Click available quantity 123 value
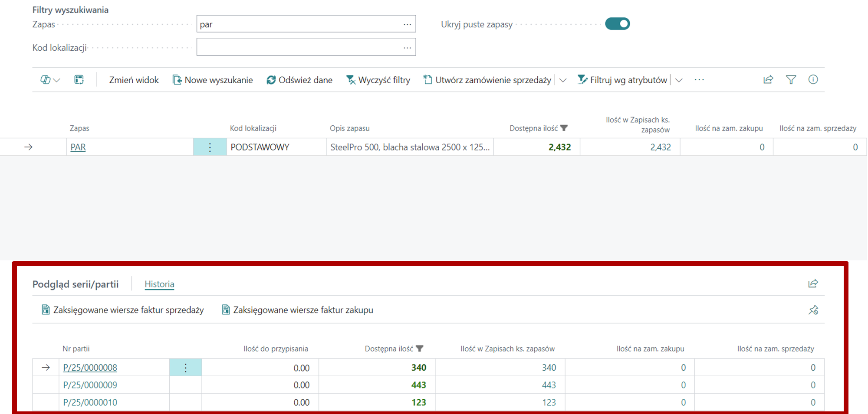Screen dimensions: 868x414 pos(419,402)
